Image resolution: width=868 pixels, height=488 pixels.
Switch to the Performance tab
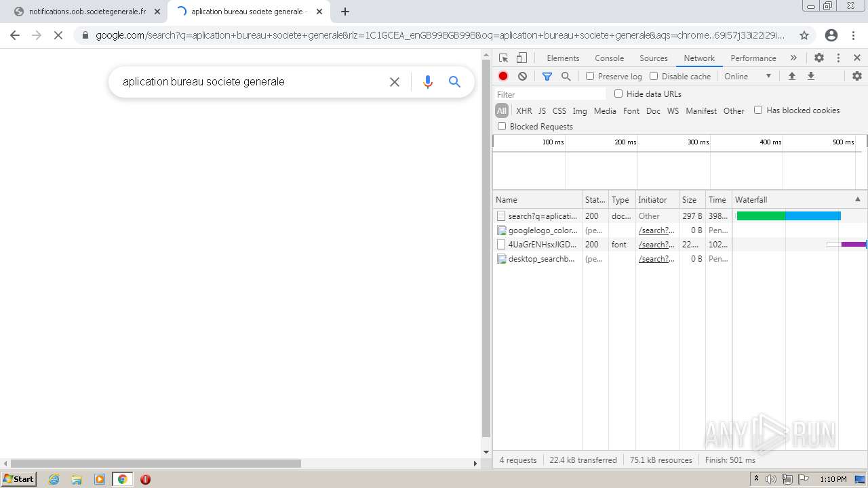(753, 58)
